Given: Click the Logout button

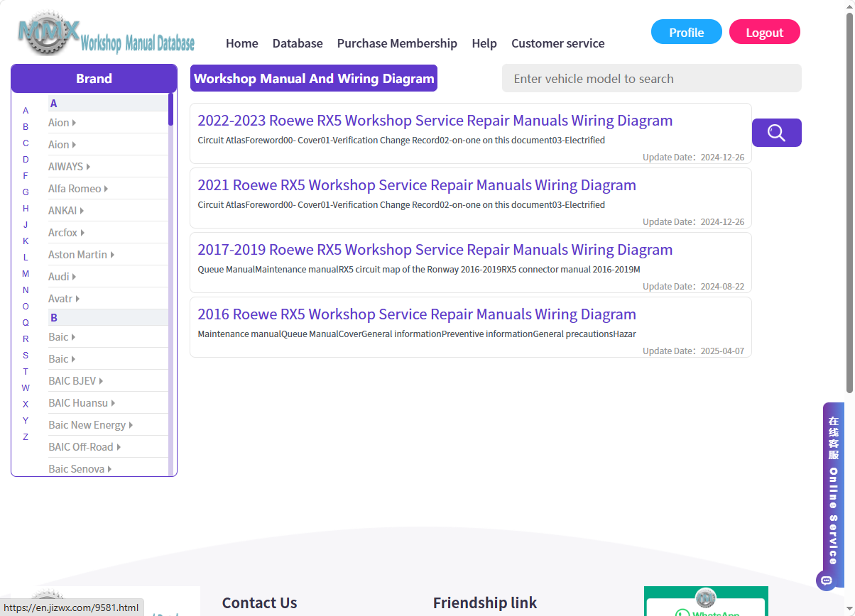Looking at the screenshot, I should 765,32.
